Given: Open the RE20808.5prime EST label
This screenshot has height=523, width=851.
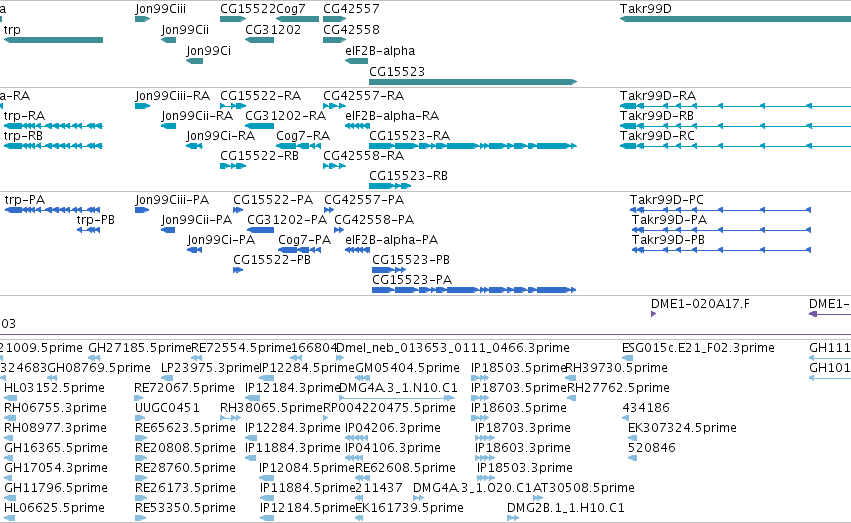Looking at the screenshot, I should click(185, 449).
